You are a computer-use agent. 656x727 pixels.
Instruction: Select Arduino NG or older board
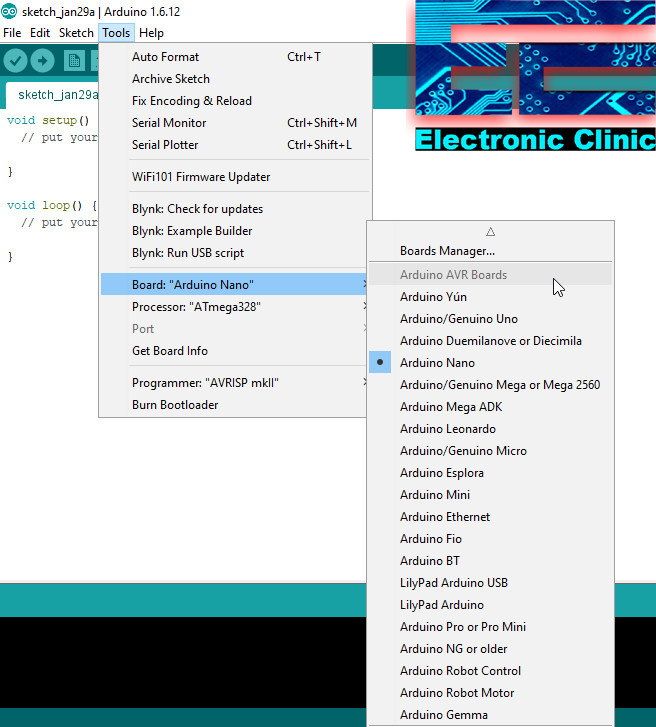pyautogui.click(x=491, y=649)
